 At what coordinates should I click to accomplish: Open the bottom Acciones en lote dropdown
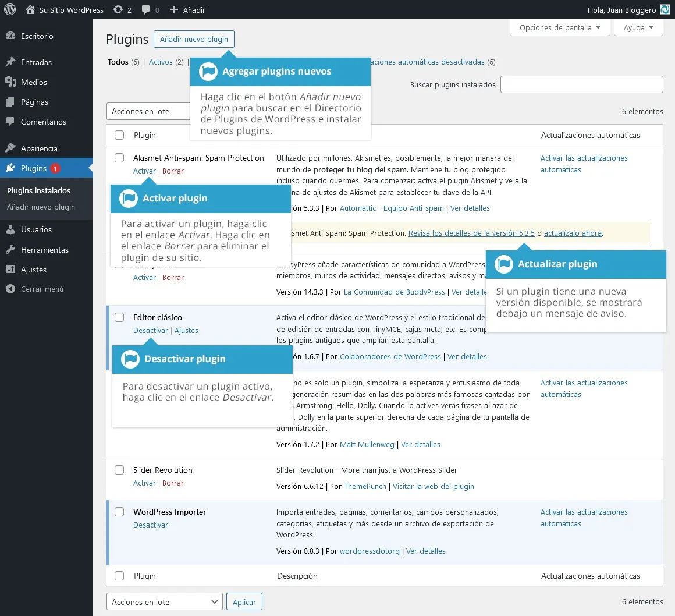click(x=165, y=602)
